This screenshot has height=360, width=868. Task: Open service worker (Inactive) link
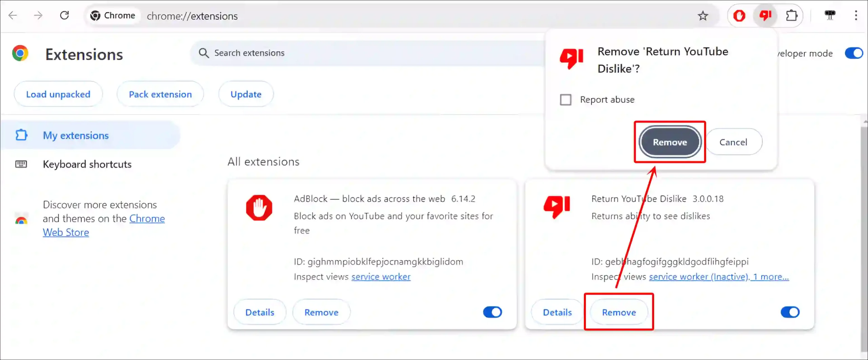(698, 277)
